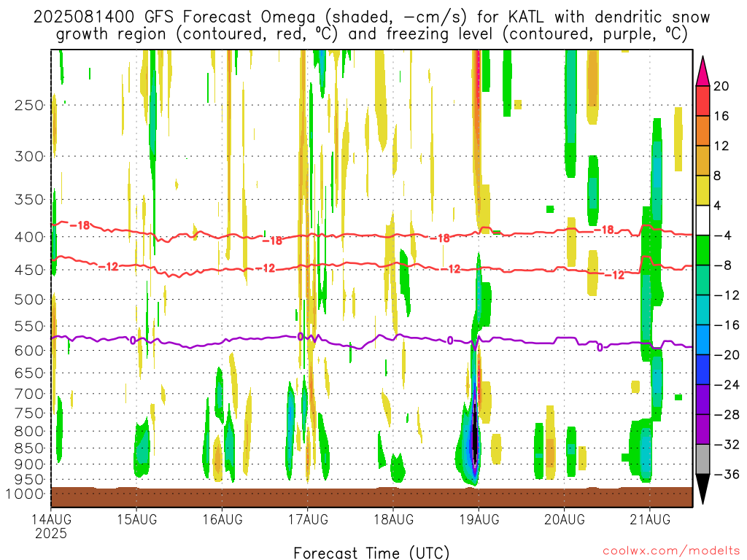
Task: Click the colorbar value -4
Action: (723, 236)
